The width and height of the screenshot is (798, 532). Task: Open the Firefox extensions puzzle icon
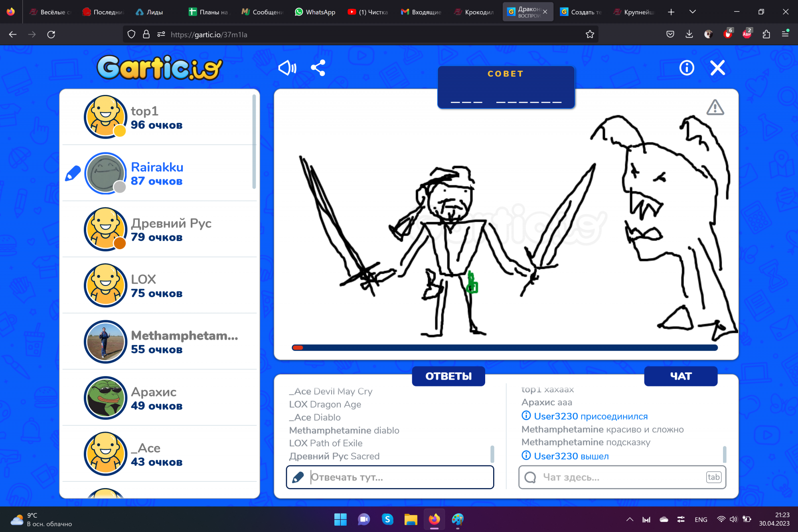click(766, 34)
